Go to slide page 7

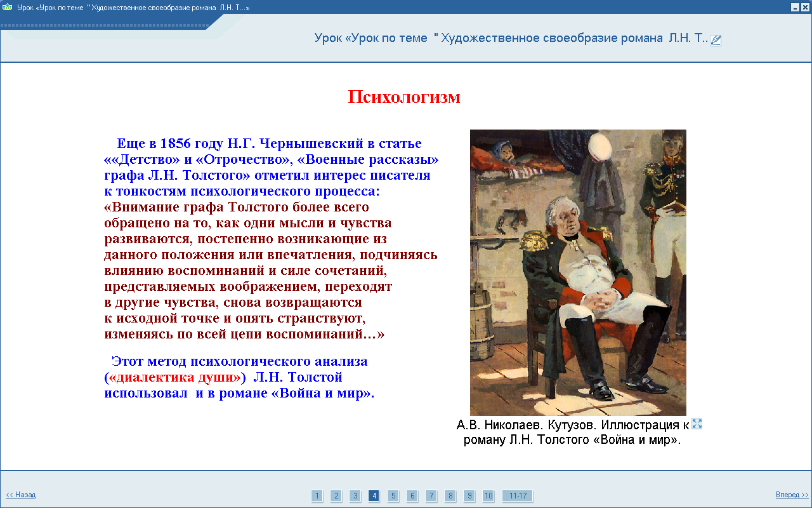[431, 496]
